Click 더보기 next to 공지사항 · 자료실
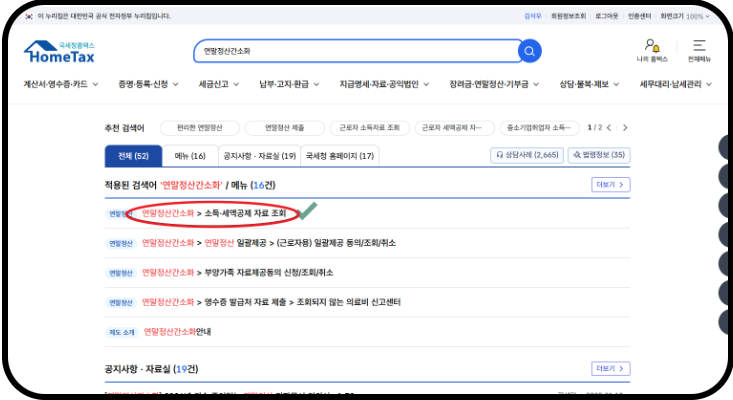 611,368
